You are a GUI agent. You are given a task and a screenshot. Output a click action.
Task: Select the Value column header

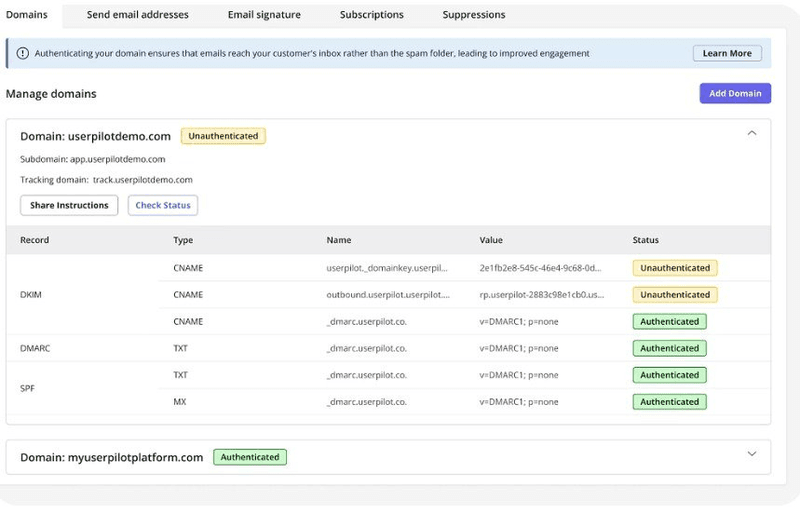pyautogui.click(x=491, y=240)
